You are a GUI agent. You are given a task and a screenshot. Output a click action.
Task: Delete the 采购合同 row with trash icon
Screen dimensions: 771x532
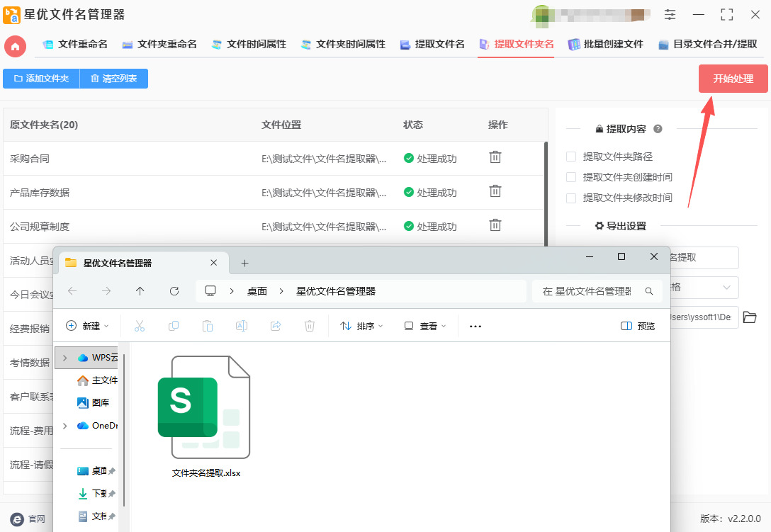click(495, 157)
